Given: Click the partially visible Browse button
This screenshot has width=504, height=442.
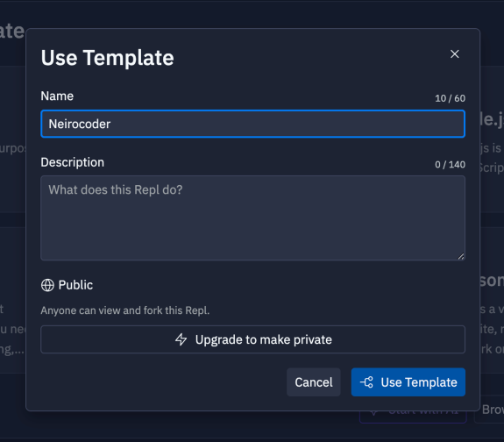Looking at the screenshot, I should (x=492, y=410).
